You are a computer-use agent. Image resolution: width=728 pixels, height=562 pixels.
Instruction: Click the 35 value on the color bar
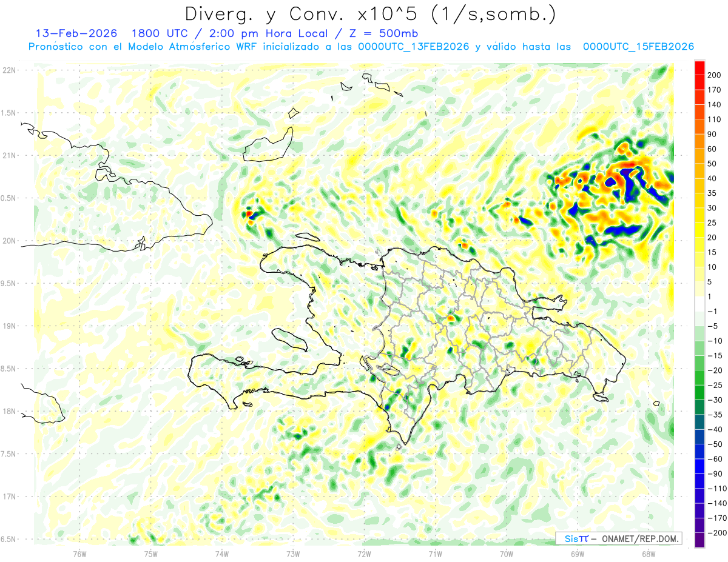click(713, 193)
